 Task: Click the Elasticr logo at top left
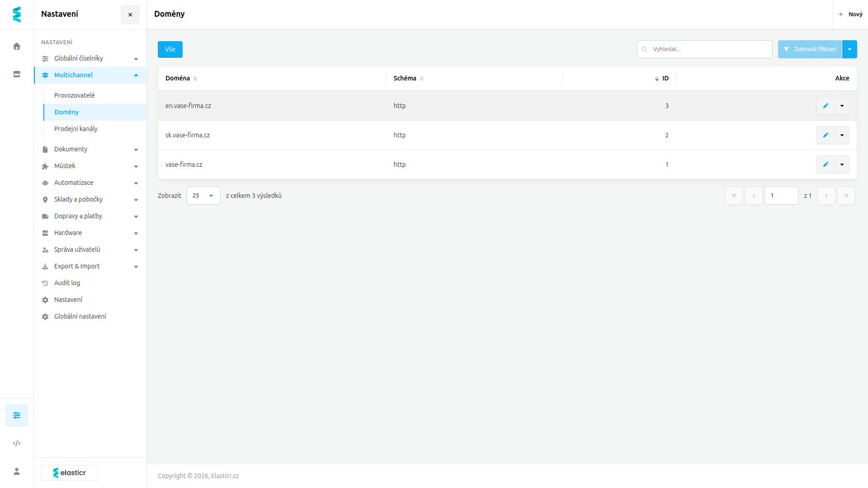(x=17, y=14)
